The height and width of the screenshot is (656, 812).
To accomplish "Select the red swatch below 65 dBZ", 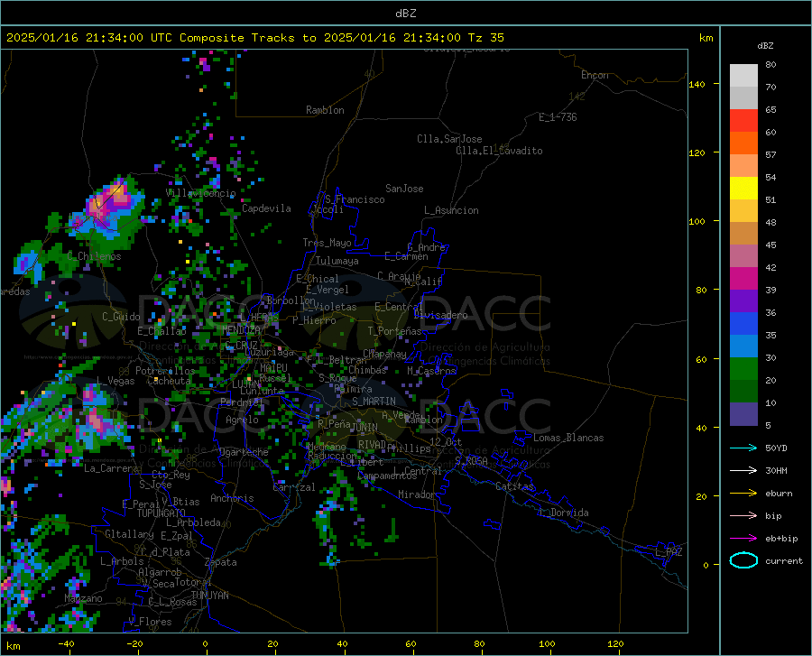I will (x=743, y=121).
